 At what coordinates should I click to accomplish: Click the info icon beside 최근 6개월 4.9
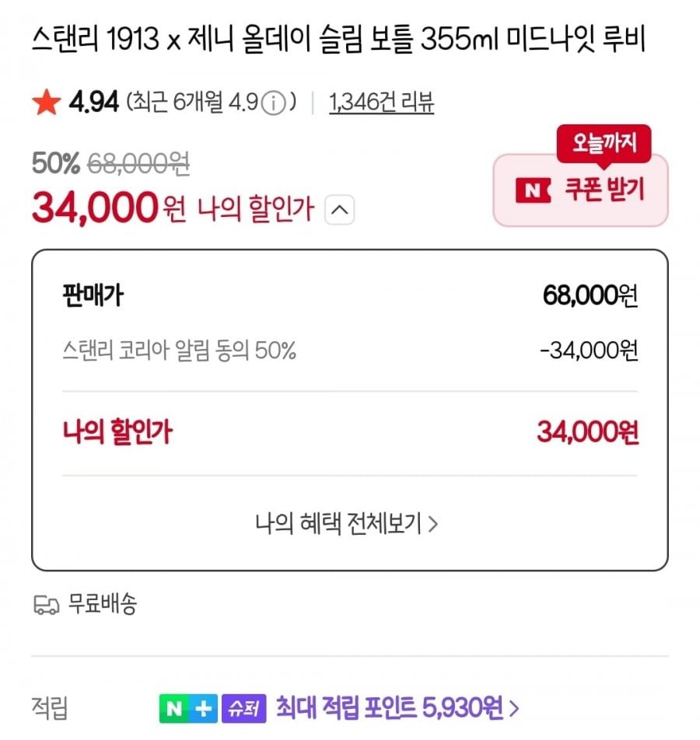coord(271,103)
